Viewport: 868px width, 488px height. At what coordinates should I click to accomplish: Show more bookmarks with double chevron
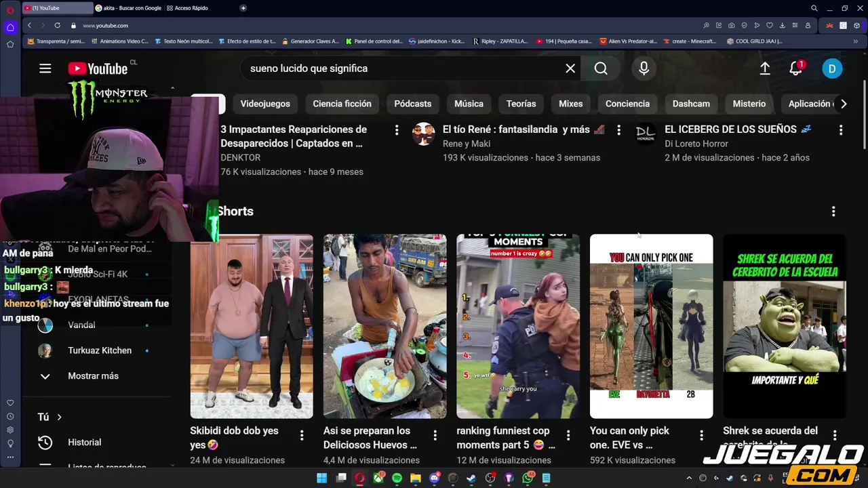855,41
